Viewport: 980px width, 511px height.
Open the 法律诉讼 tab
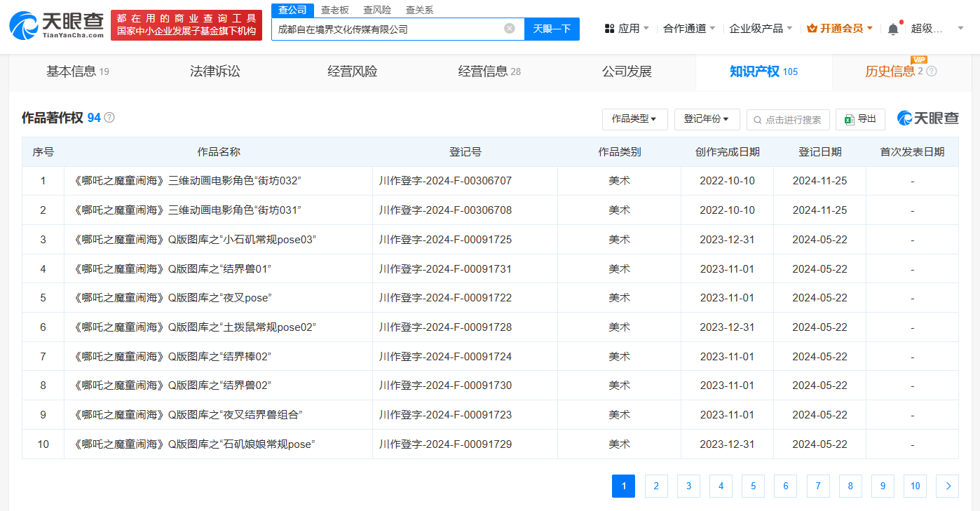(x=215, y=71)
